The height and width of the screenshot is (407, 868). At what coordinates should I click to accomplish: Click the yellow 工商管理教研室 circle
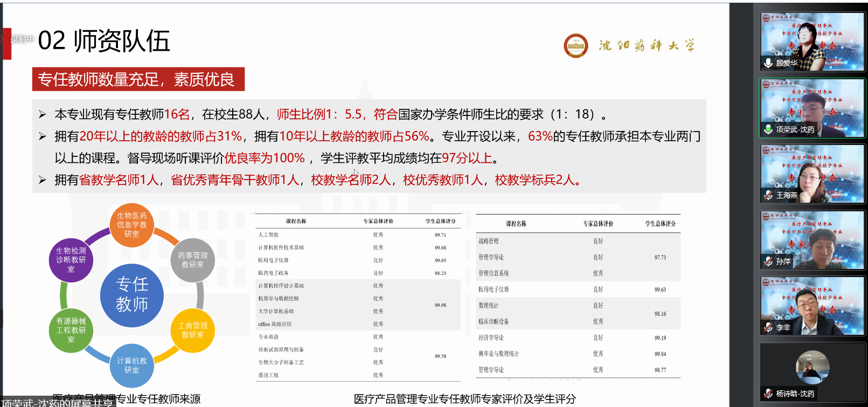pyautogui.click(x=193, y=330)
